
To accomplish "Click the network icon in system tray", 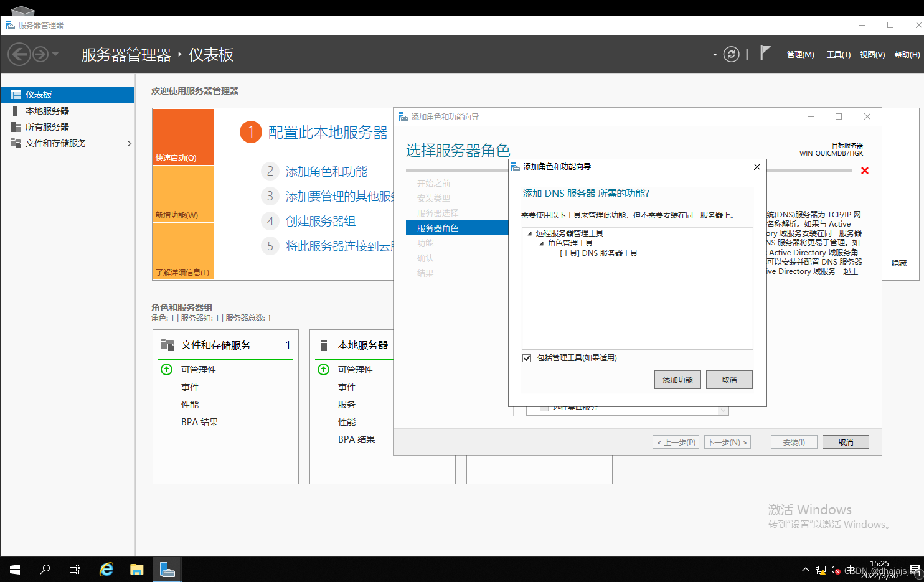I will coord(821,570).
